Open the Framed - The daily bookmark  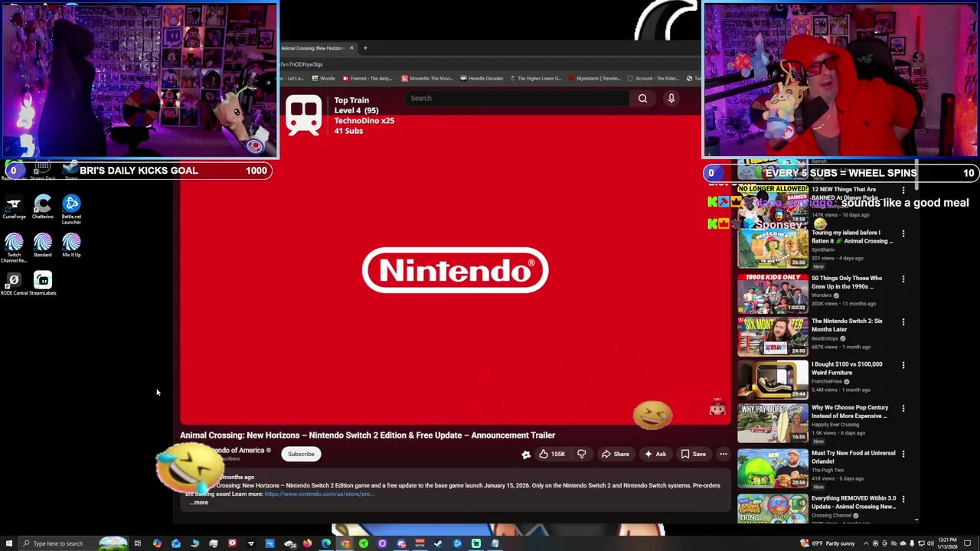(367, 78)
